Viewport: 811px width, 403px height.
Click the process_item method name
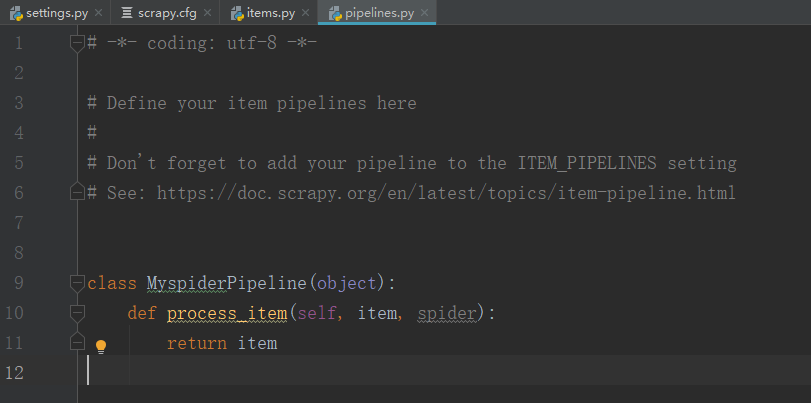coord(227,313)
